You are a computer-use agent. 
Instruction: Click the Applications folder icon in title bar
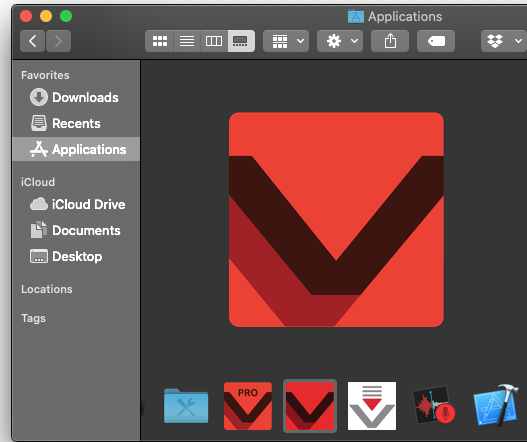[x=356, y=16]
